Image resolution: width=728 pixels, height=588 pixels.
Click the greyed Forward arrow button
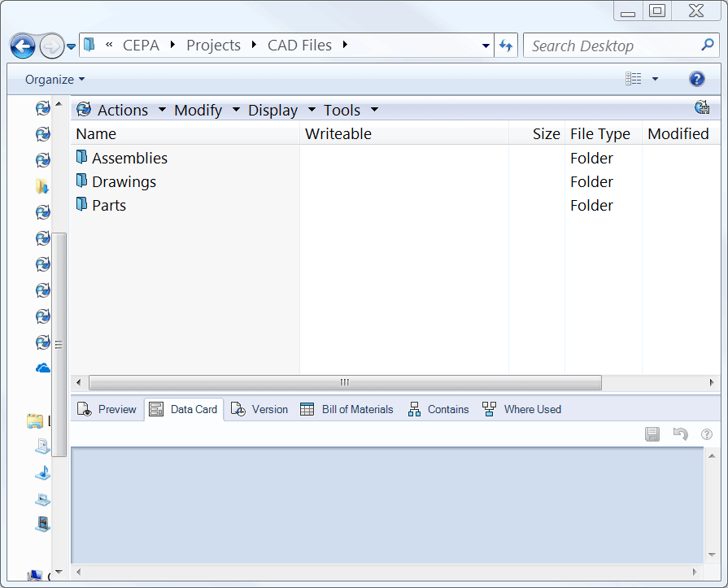tap(51, 46)
